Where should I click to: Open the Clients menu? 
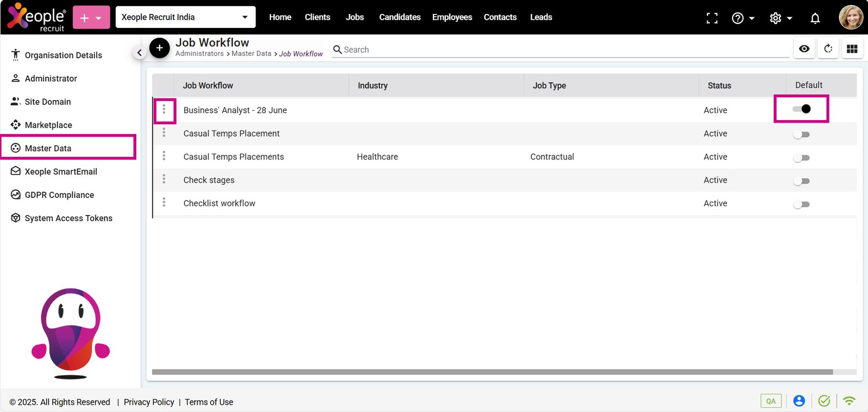318,17
